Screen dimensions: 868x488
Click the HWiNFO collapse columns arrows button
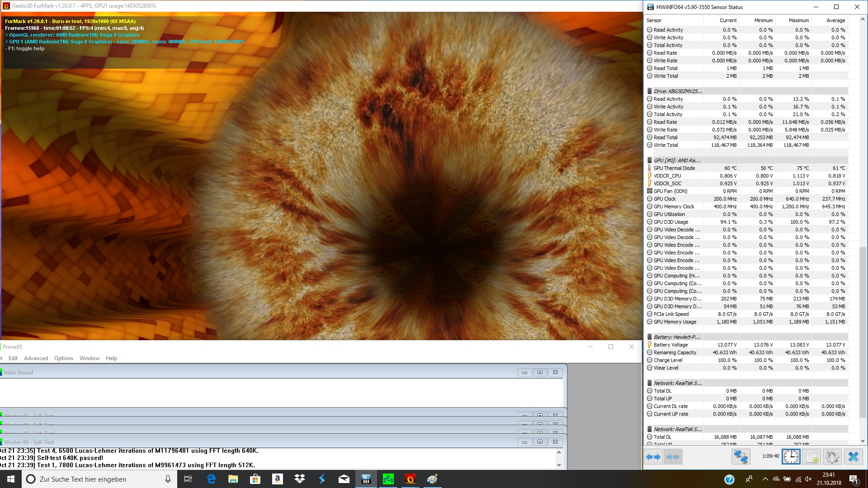click(x=673, y=457)
